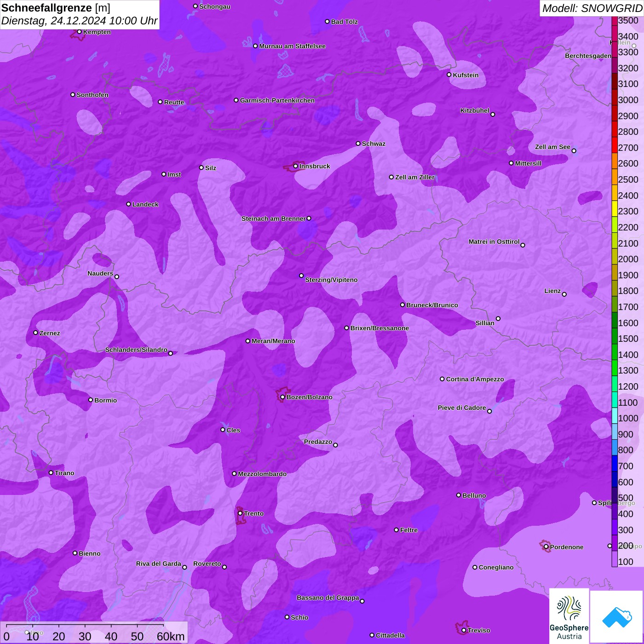The width and height of the screenshot is (644, 644).
Task: Pick the bright red legend color swatch
Action: [x=615, y=145]
